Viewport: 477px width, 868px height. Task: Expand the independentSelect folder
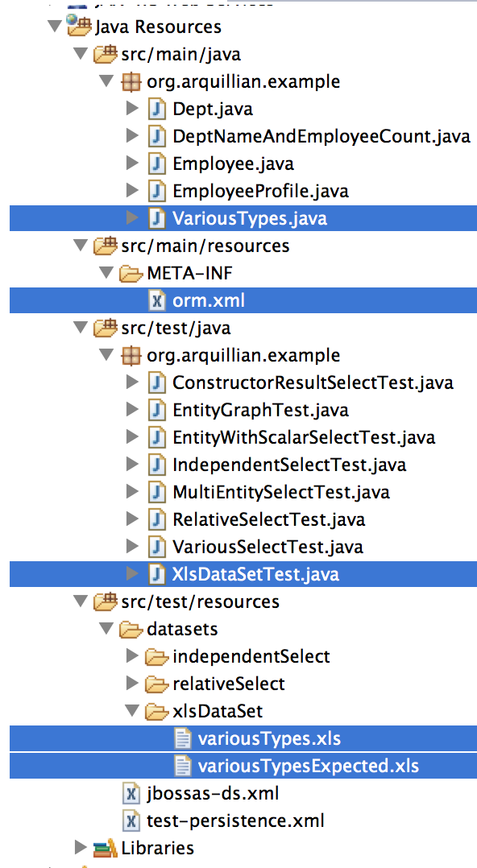point(132,656)
